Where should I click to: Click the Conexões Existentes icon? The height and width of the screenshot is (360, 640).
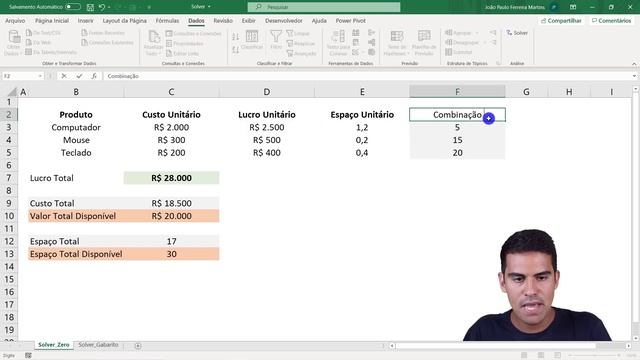tap(84, 42)
